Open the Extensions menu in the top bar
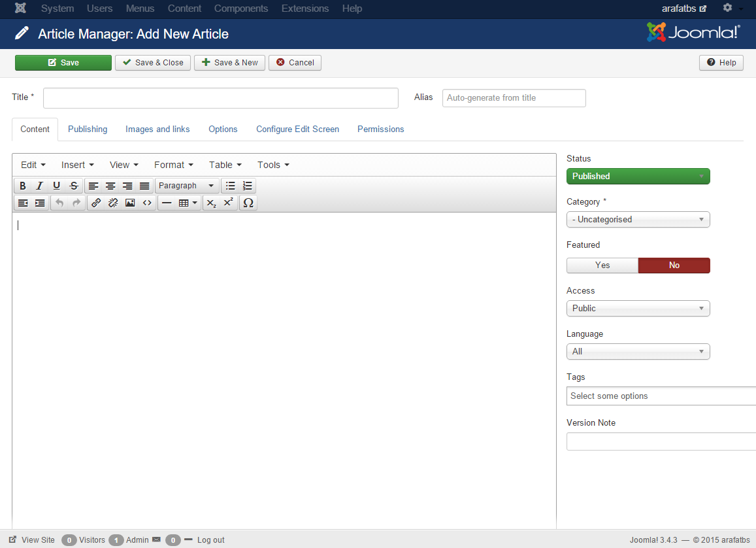 pyautogui.click(x=305, y=9)
